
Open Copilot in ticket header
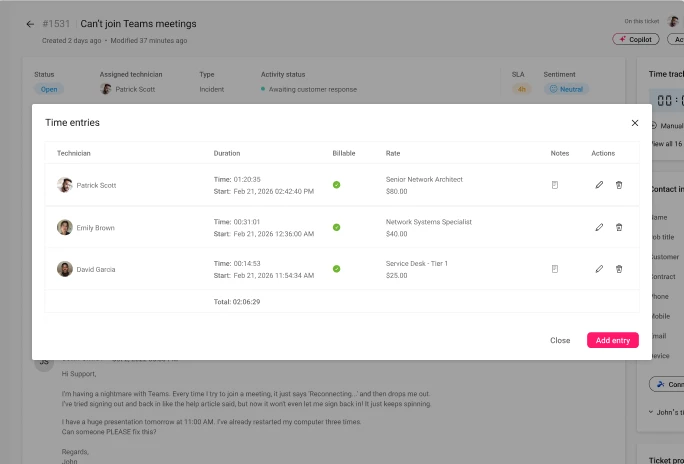[x=636, y=39]
